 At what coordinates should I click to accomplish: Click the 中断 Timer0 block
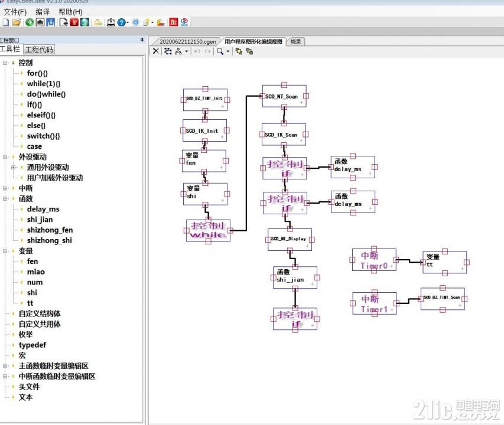pyautogui.click(x=374, y=260)
